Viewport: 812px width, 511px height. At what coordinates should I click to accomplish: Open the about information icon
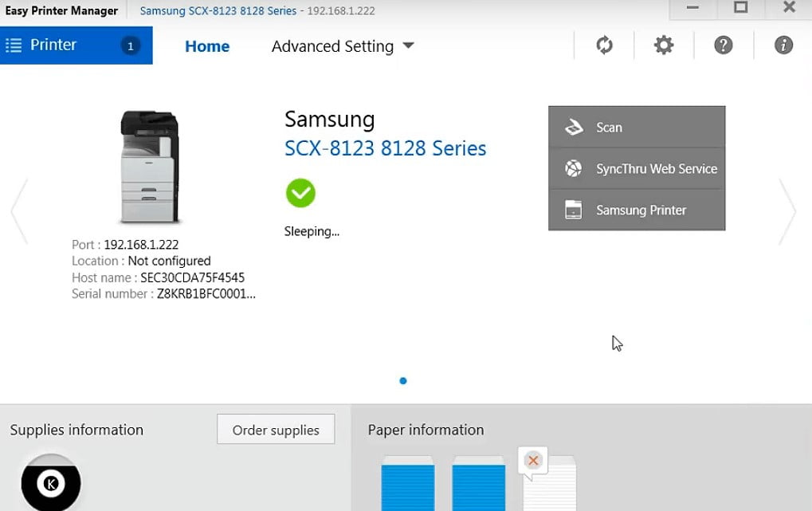pos(783,45)
